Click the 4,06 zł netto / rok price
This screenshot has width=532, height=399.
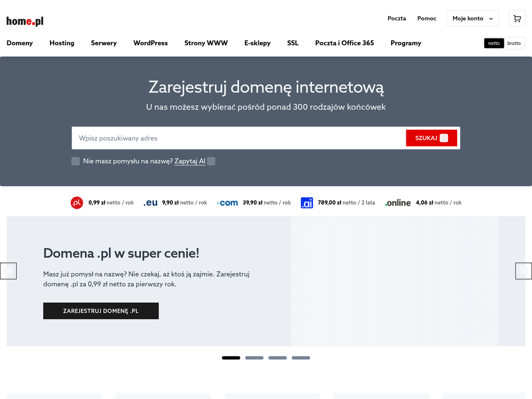tap(438, 203)
